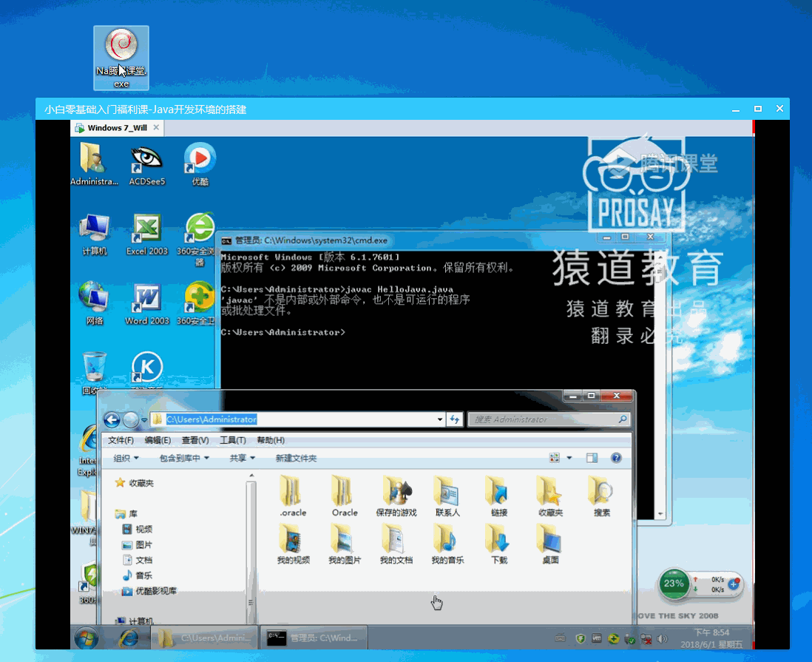Click the volume speaker tray icon
Image resolution: width=812 pixels, height=662 pixels.
pos(663,639)
